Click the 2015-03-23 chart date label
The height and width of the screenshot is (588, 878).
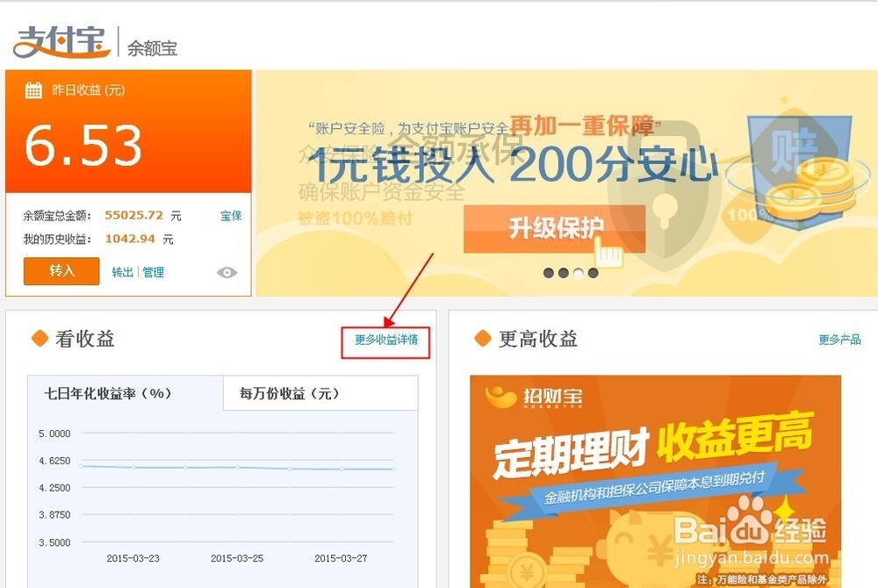point(133,558)
